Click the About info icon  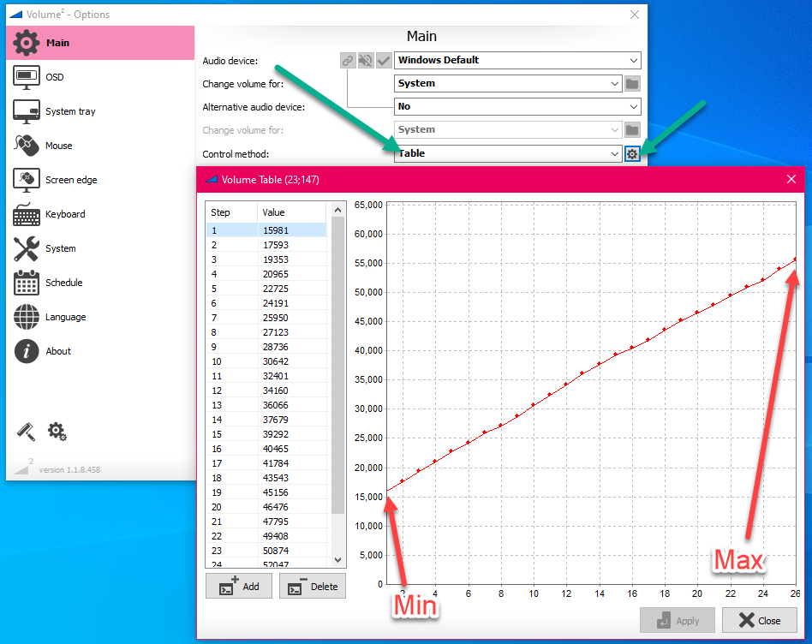pyautogui.click(x=26, y=351)
